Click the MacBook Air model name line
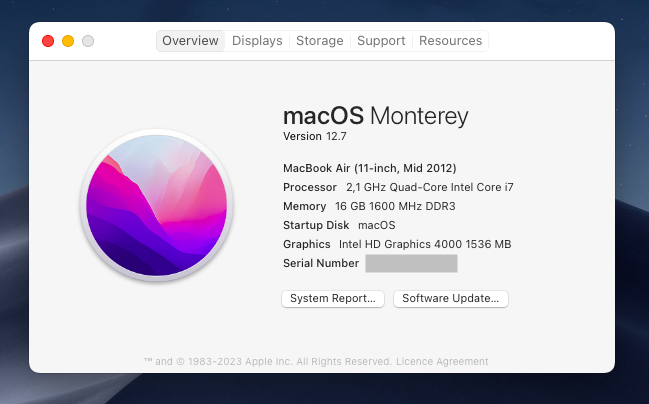The width and height of the screenshot is (649, 404). tap(370, 168)
